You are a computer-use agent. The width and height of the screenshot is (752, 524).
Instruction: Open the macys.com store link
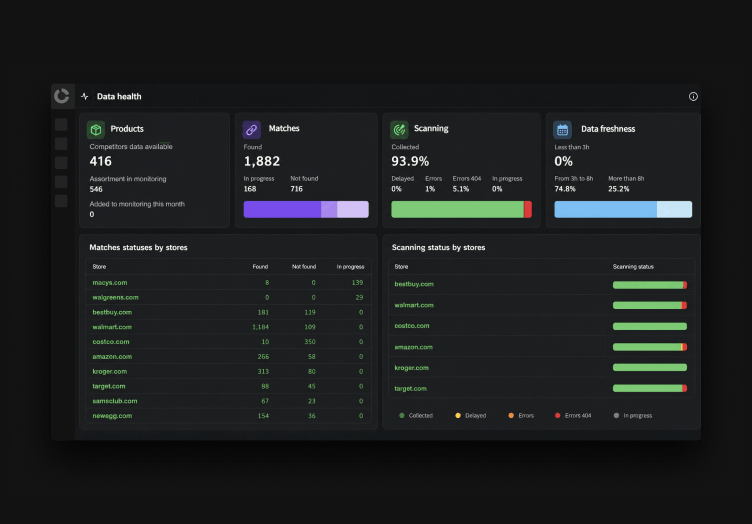pyautogui.click(x=110, y=282)
